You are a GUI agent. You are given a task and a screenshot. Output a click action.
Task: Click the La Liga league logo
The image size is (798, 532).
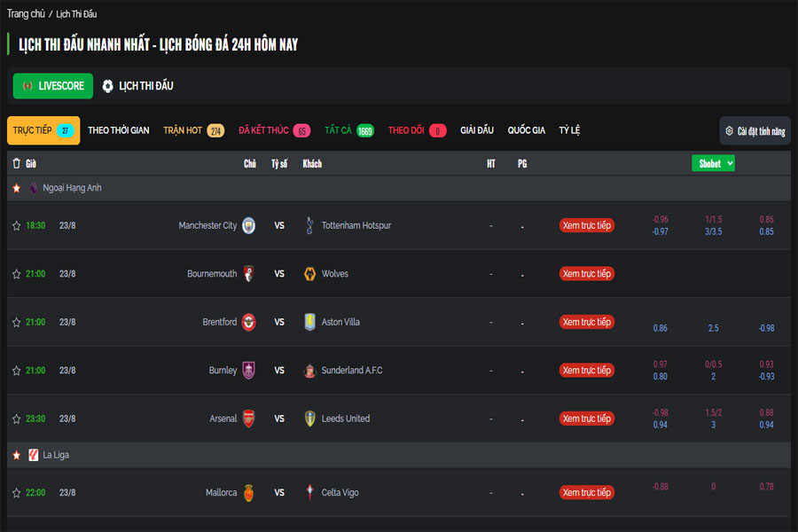point(34,455)
